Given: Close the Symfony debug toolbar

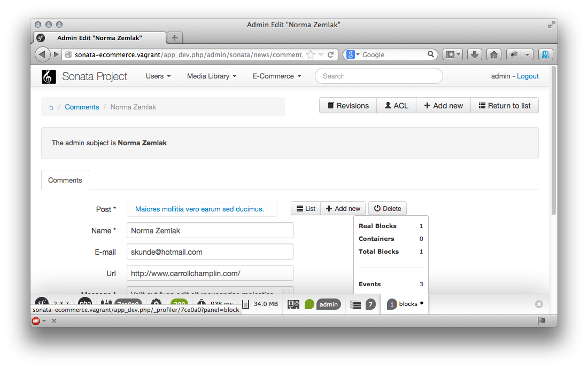Looking at the screenshot, I should click(539, 304).
